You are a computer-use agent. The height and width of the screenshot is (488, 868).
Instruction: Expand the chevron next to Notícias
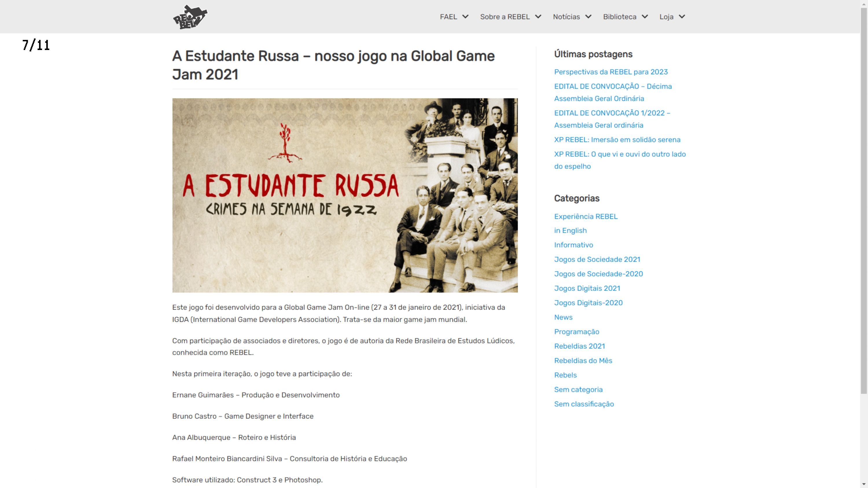pyautogui.click(x=588, y=16)
